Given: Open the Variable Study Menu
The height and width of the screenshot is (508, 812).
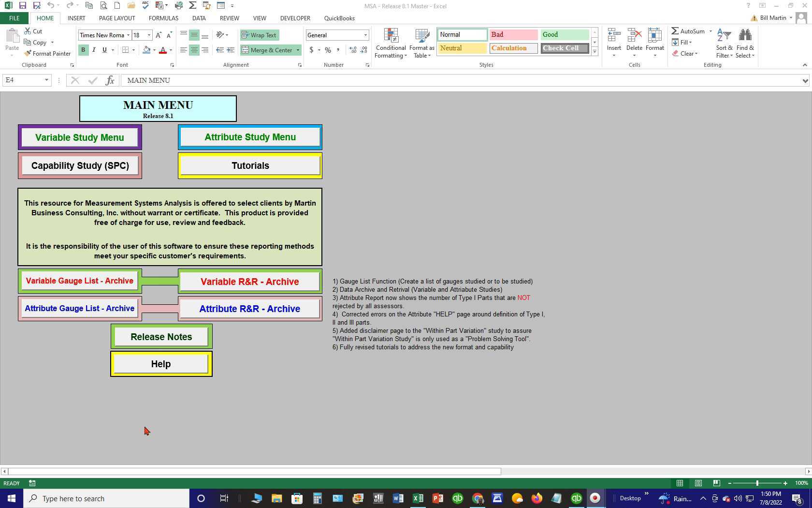Looking at the screenshot, I should (80, 137).
